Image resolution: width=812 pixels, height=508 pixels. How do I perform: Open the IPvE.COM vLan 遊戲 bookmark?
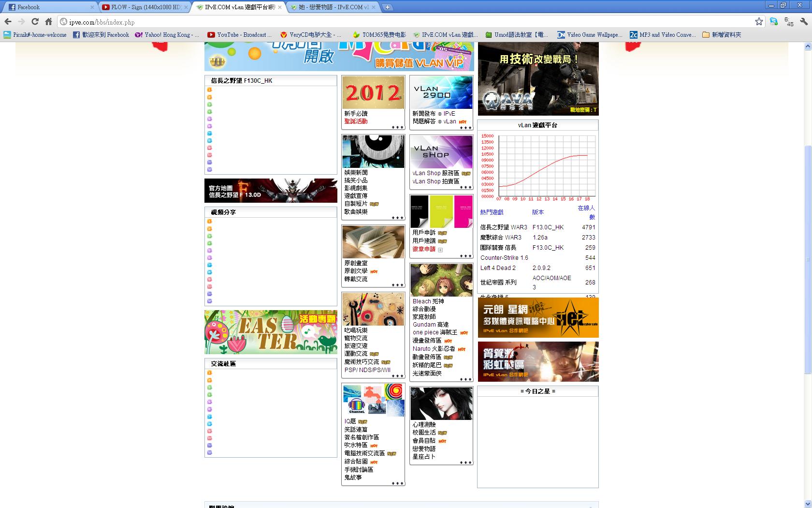pos(445,35)
